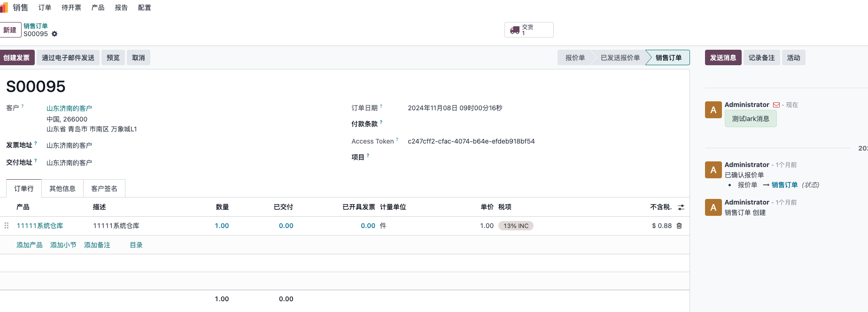Click the 新建 button
This screenshot has height=312, width=868.
pyautogui.click(x=10, y=30)
